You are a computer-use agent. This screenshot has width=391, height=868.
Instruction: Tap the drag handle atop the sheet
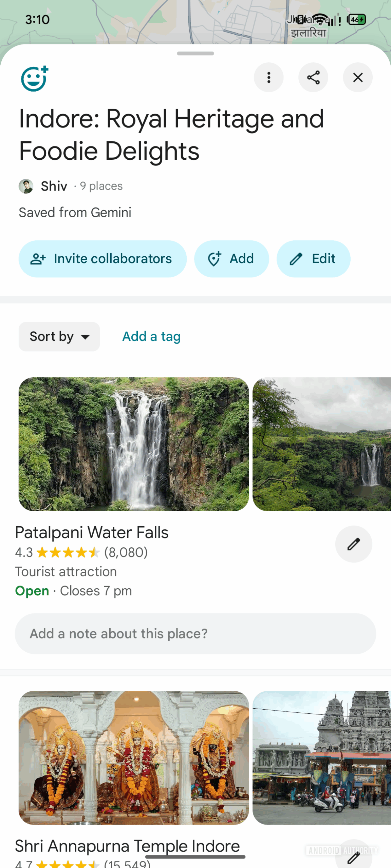195,54
